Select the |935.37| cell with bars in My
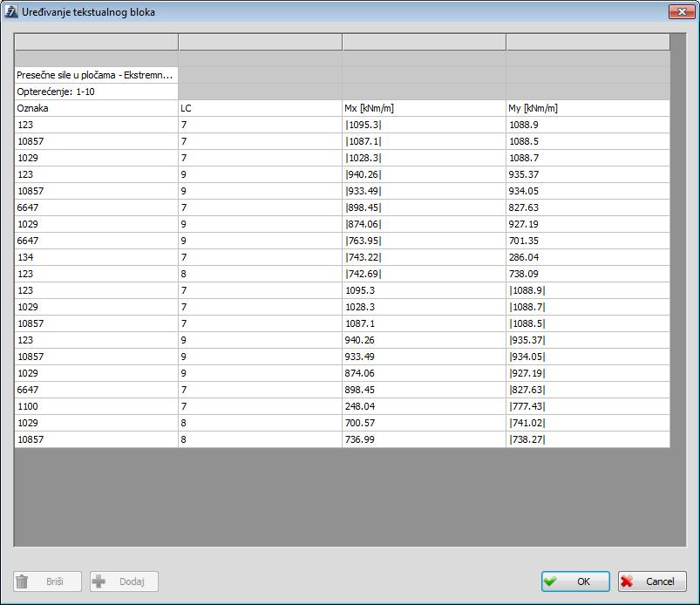Viewport: 700px width, 605px height. [588, 339]
